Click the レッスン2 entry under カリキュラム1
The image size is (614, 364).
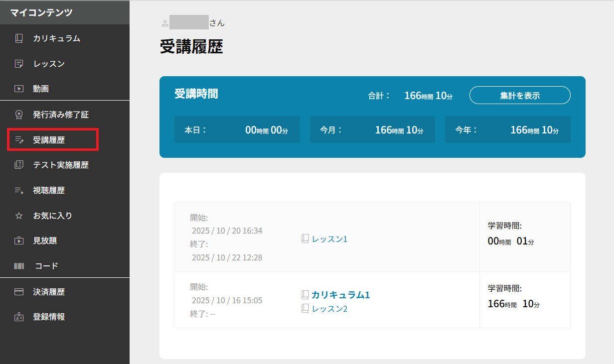(329, 309)
